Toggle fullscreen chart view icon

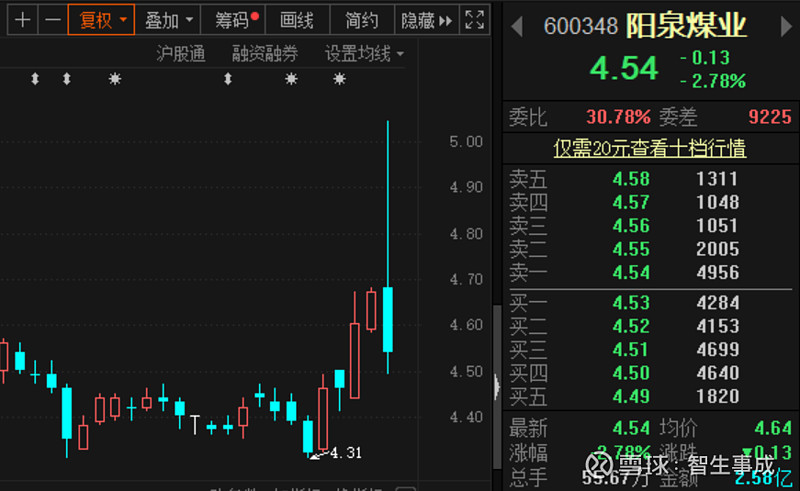(474, 20)
